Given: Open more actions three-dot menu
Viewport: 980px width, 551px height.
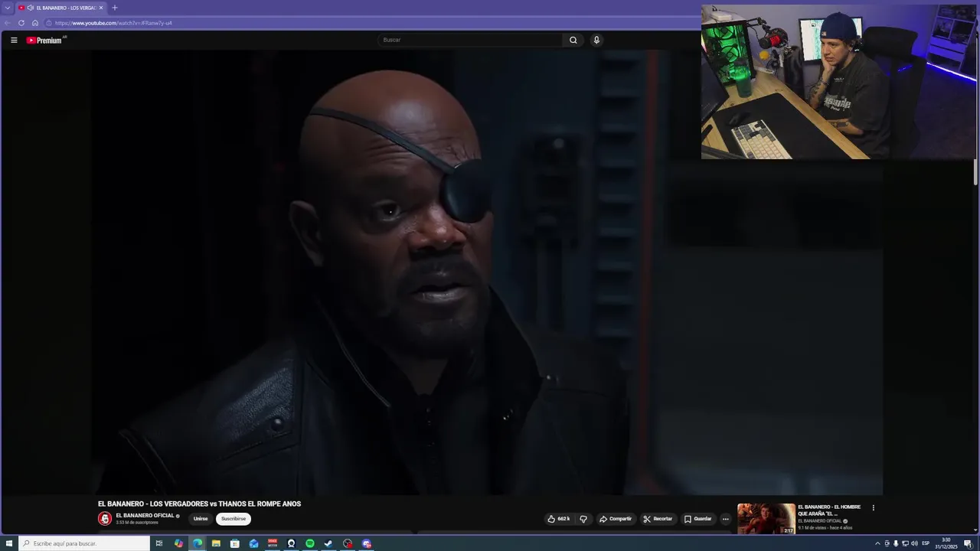Looking at the screenshot, I should 726,519.
